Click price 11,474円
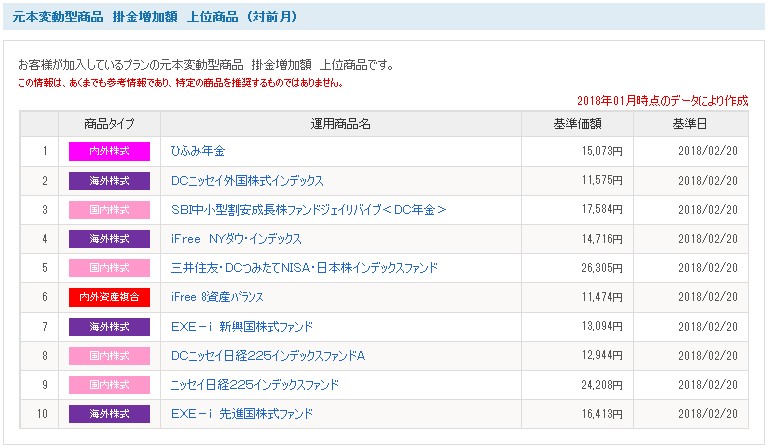This screenshot has height=448, width=768. pyautogui.click(x=602, y=297)
